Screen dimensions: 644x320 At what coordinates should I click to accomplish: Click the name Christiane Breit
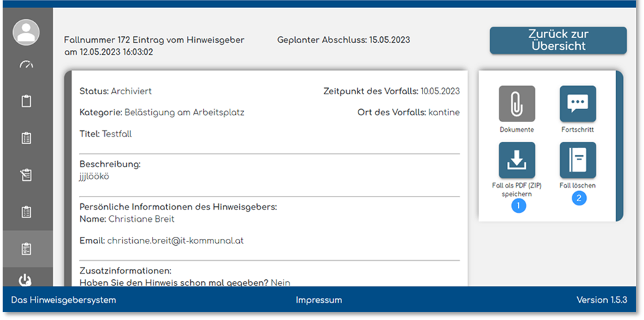(x=141, y=219)
